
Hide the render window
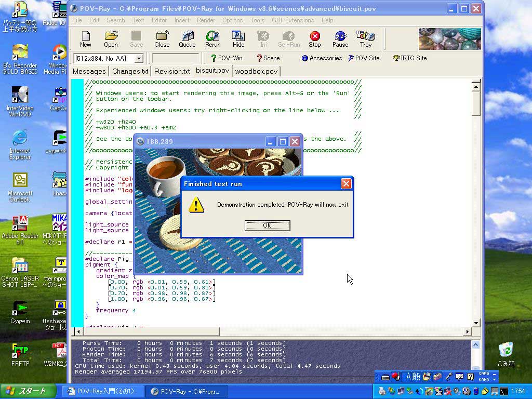[x=238, y=39]
